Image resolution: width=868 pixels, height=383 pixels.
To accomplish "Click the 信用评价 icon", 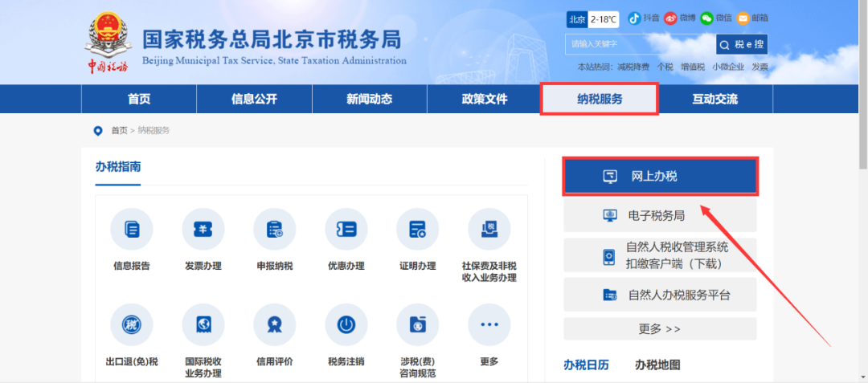I will point(275,325).
